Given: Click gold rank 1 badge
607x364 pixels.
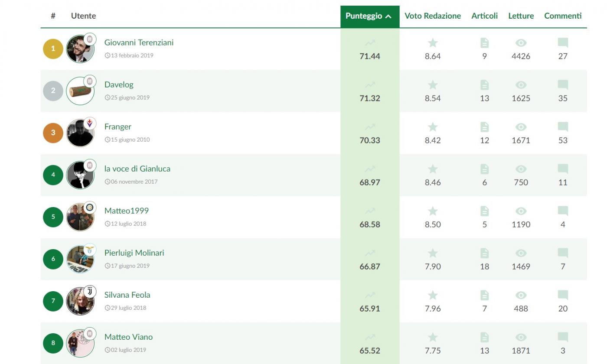Looking at the screenshot, I should tap(53, 49).
